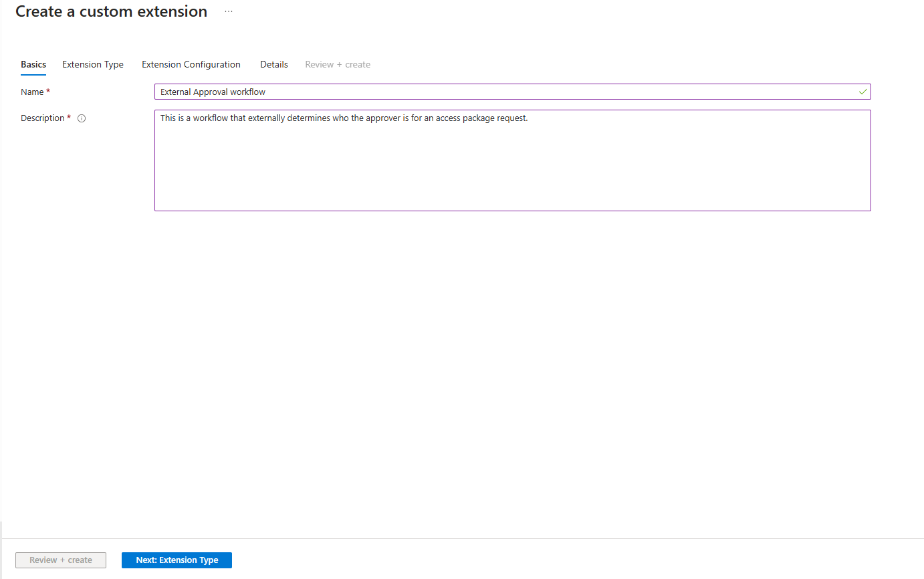Switch to the Extension Type tab

(x=92, y=64)
